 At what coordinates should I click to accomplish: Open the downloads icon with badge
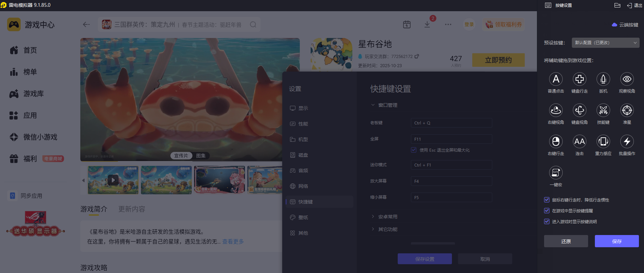tap(428, 24)
